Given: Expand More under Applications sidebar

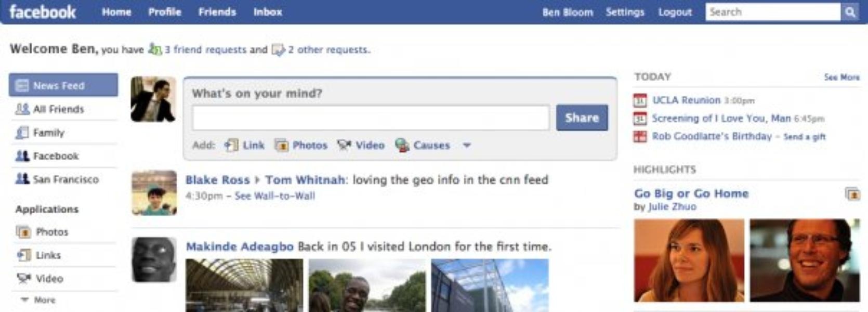Looking at the screenshot, I should click(38, 300).
